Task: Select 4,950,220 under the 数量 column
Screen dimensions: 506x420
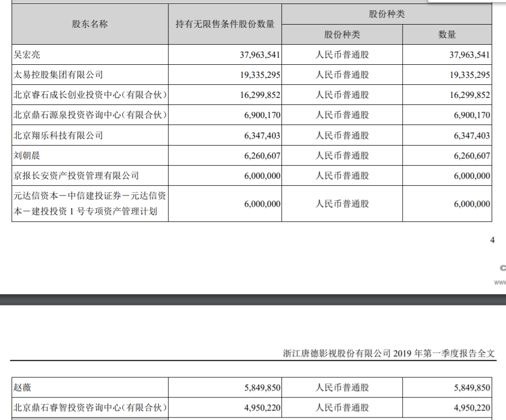Action: [472, 408]
